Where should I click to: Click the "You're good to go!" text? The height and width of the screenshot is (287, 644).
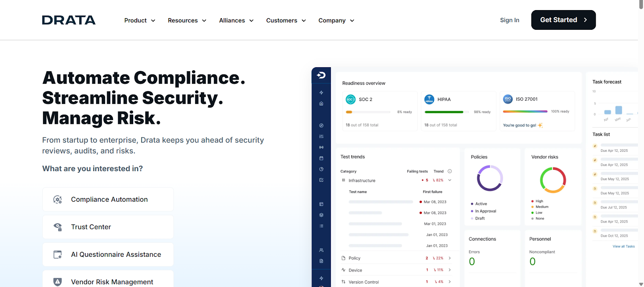[520, 125]
